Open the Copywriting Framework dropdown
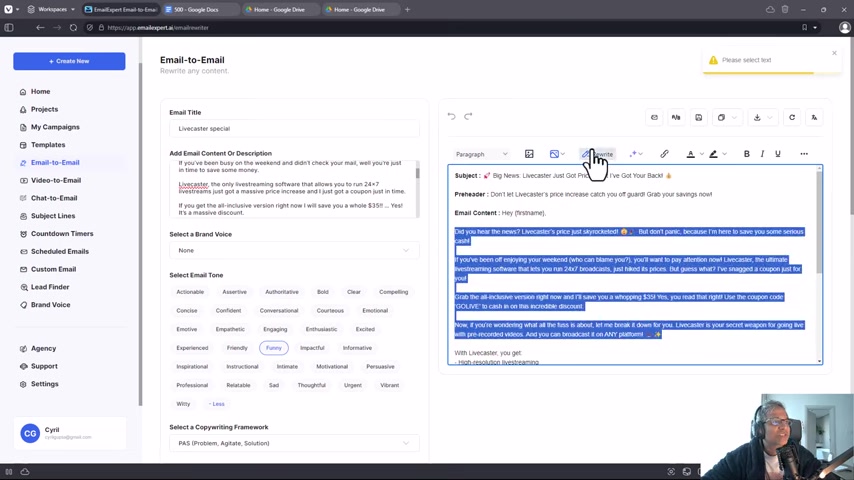The image size is (854, 480). coord(294,443)
